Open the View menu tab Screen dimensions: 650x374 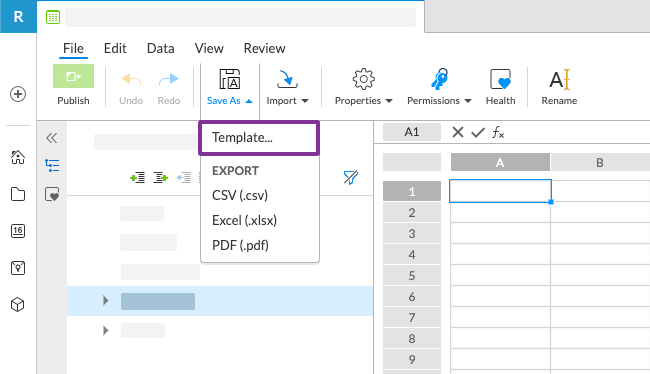[209, 49]
